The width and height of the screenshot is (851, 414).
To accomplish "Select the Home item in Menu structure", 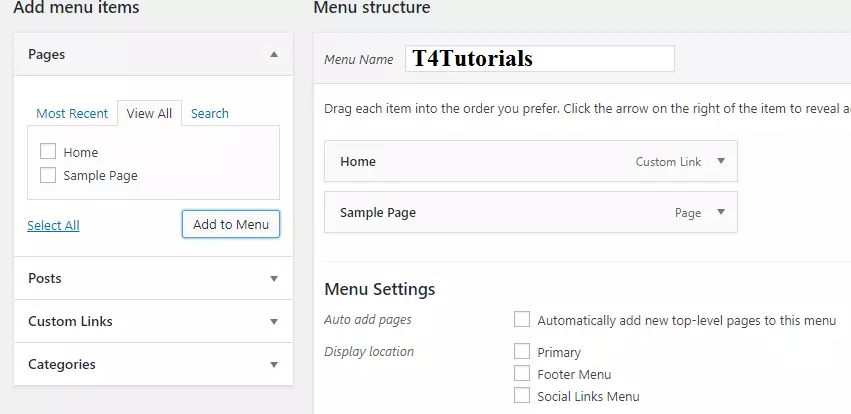I will click(x=531, y=161).
